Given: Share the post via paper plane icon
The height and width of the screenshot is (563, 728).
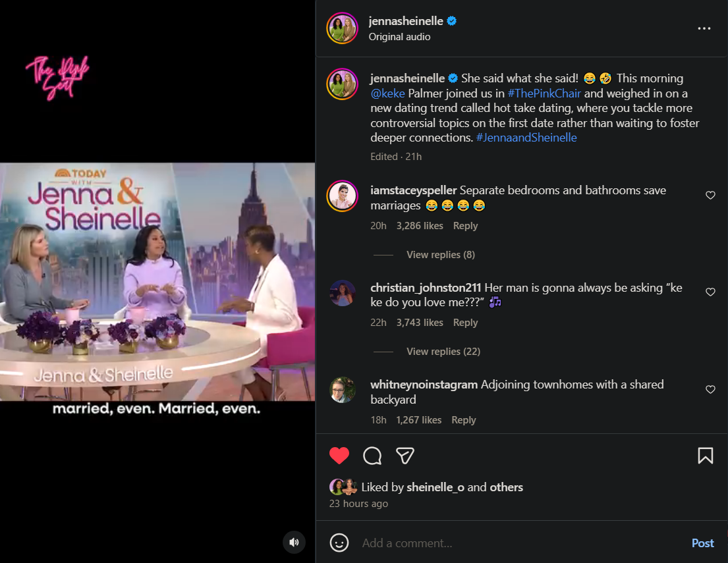Looking at the screenshot, I should [405, 456].
